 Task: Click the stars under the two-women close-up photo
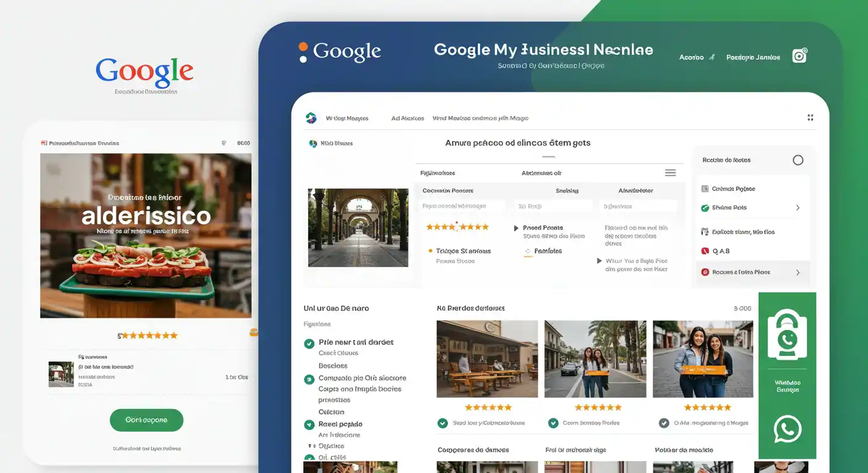(x=708, y=408)
